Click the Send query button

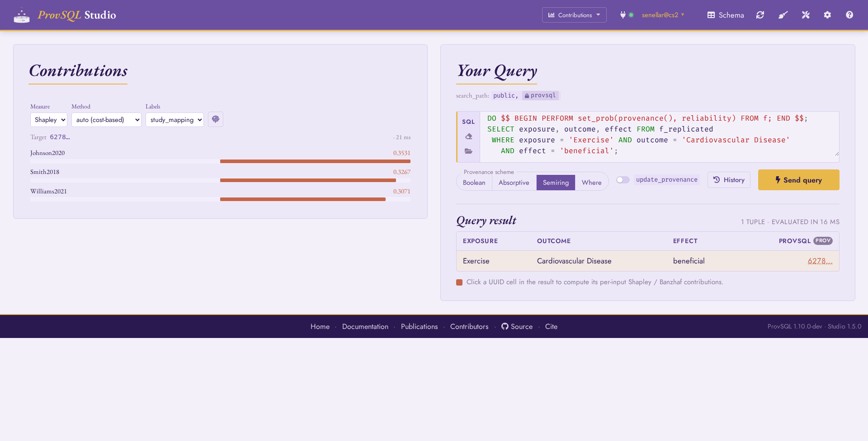(799, 180)
